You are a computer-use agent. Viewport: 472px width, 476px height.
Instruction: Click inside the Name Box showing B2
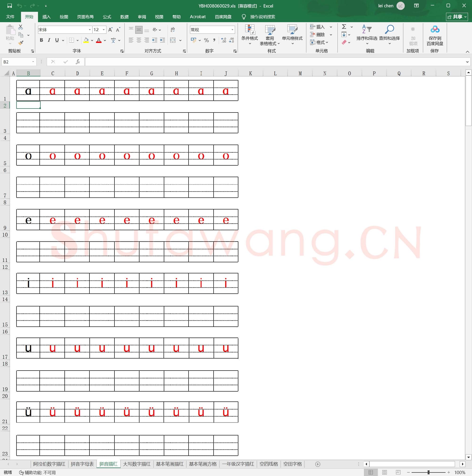point(17,62)
